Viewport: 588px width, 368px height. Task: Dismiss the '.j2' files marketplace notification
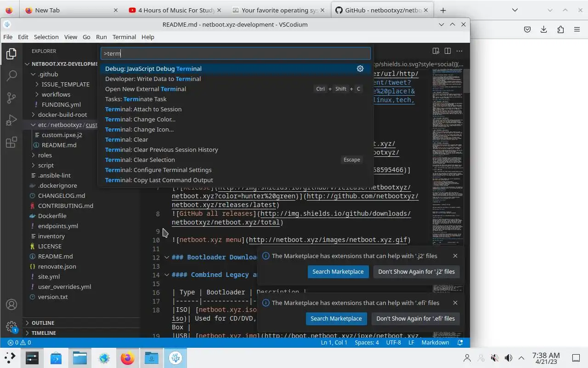click(x=455, y=256)
